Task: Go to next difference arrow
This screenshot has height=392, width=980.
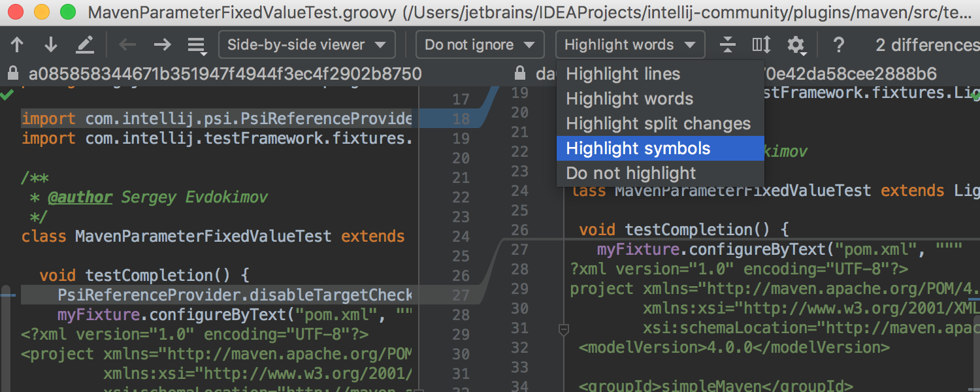Action: pos(50,44)
